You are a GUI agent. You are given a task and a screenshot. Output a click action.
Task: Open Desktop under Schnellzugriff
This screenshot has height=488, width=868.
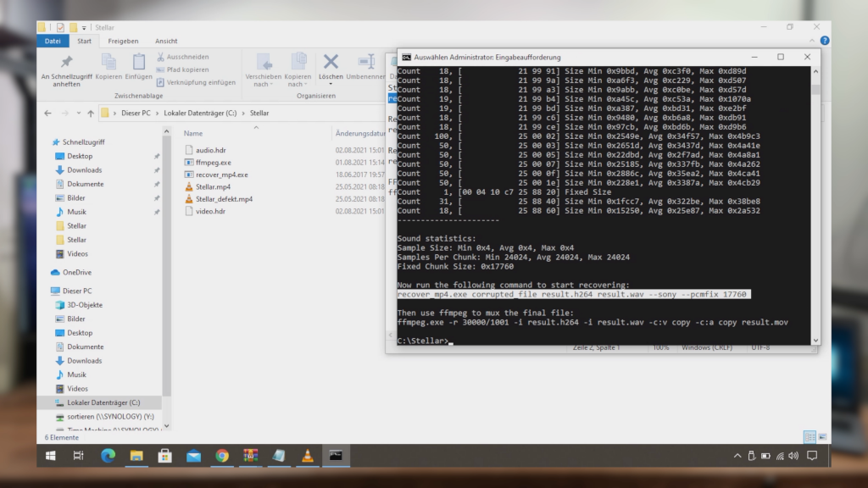pos(80,156)
